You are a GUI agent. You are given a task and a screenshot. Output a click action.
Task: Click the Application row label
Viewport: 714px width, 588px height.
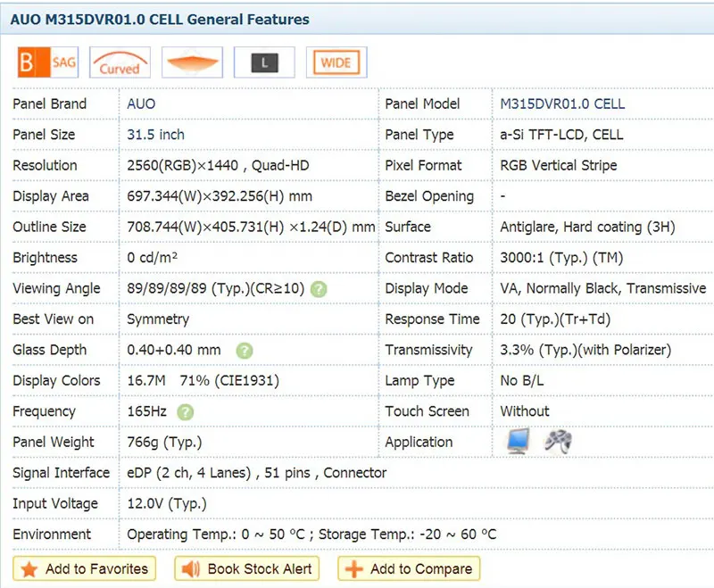(419, 443)
